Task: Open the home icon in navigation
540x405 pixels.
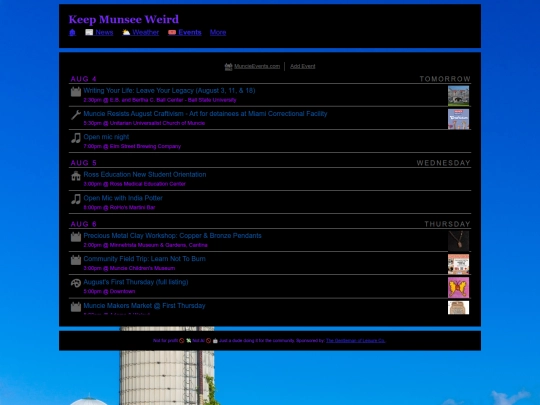Action: 72,32
